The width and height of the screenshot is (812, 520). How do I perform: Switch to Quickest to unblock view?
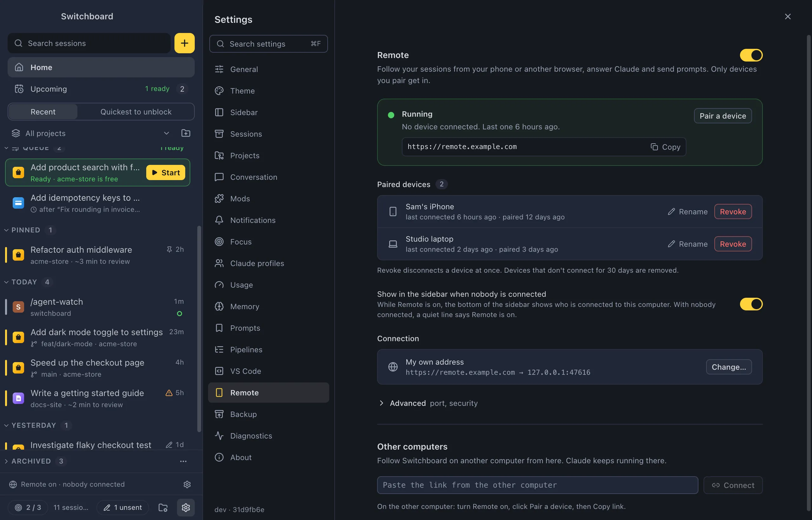pyautogui.click(x=136, y=112)
